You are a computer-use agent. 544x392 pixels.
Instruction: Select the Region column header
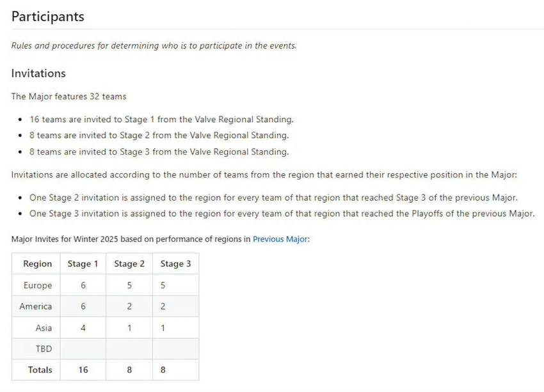point(38,263)
